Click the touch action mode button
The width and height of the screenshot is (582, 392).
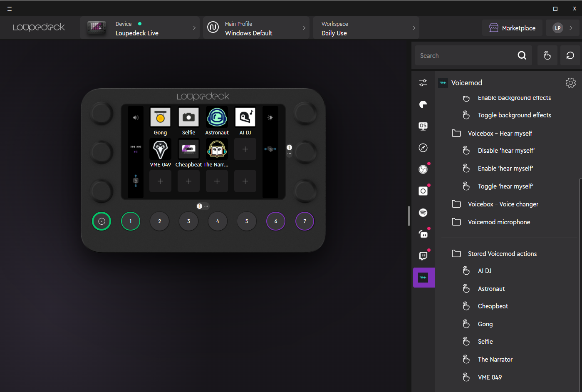click(x=547, y=55)
